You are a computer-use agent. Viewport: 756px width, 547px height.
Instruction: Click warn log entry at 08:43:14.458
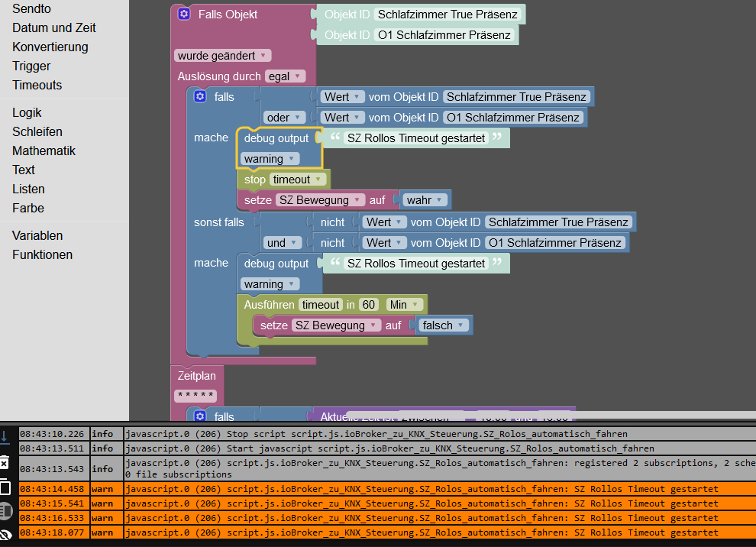pos(388,489)
